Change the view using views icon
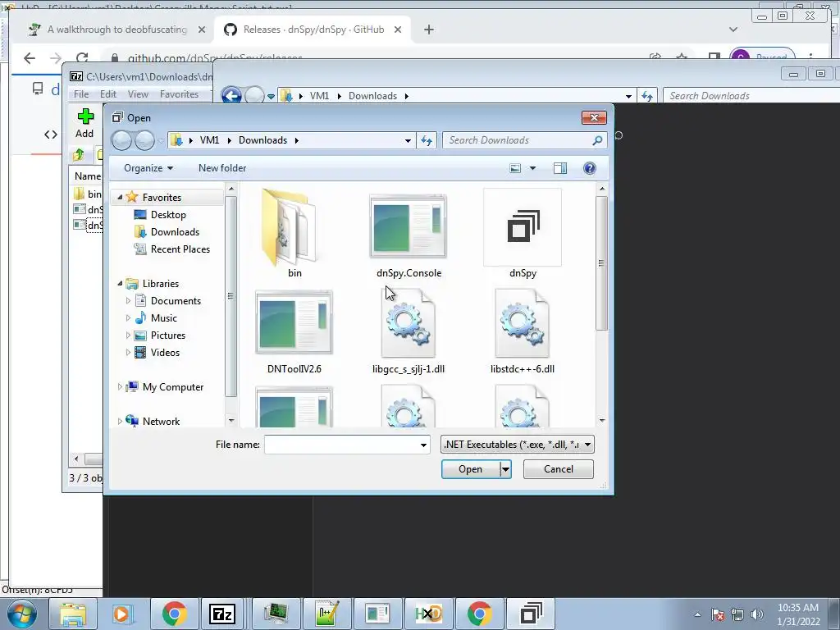This screenshot has width=840, height=630. (515, 168)
